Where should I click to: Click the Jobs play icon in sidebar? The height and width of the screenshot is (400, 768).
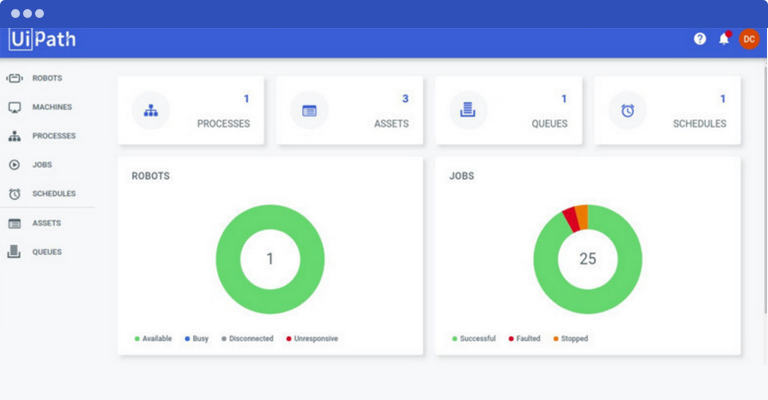(14, 165)
